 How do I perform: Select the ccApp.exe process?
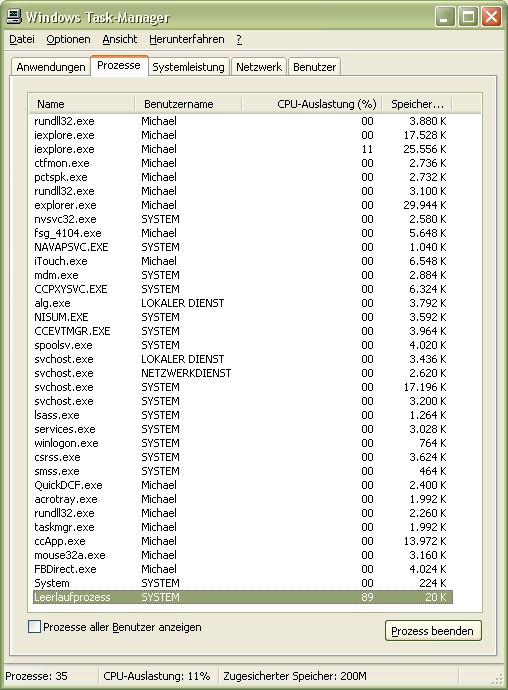pos(243,541)
